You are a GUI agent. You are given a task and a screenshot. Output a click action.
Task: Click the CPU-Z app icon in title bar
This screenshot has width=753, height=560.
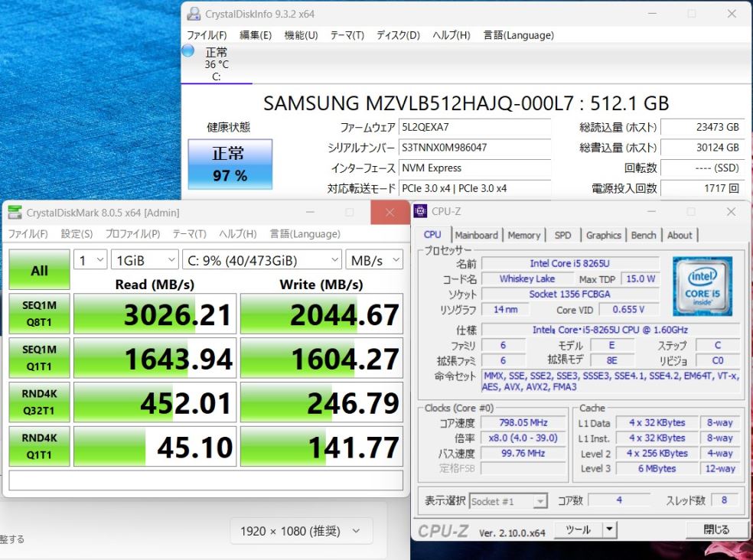(420, 211)
